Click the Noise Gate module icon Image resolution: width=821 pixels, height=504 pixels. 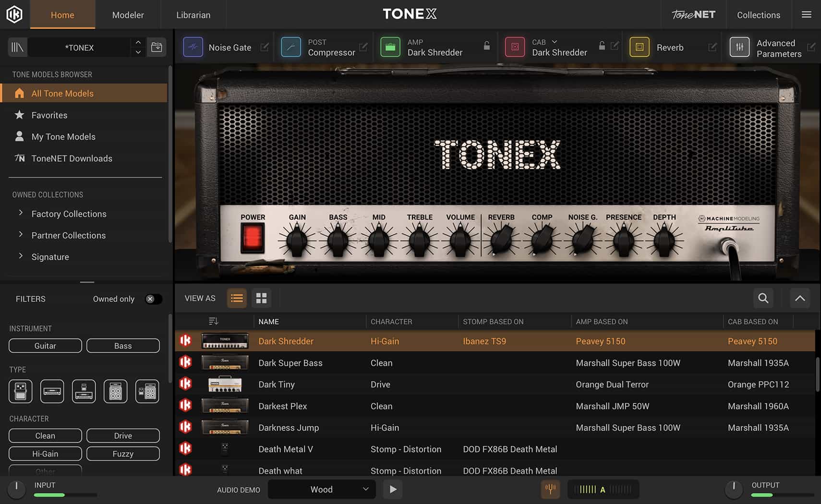click(193, 47)
